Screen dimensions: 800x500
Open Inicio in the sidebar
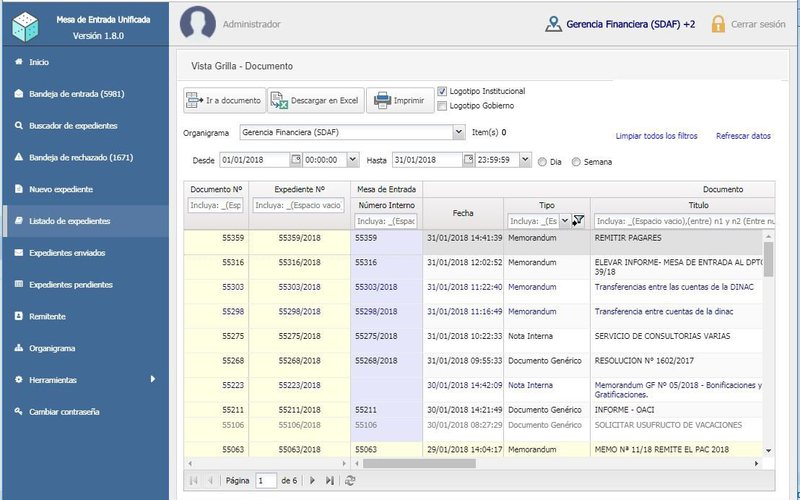pyautogui.click(x=39, y=62)
